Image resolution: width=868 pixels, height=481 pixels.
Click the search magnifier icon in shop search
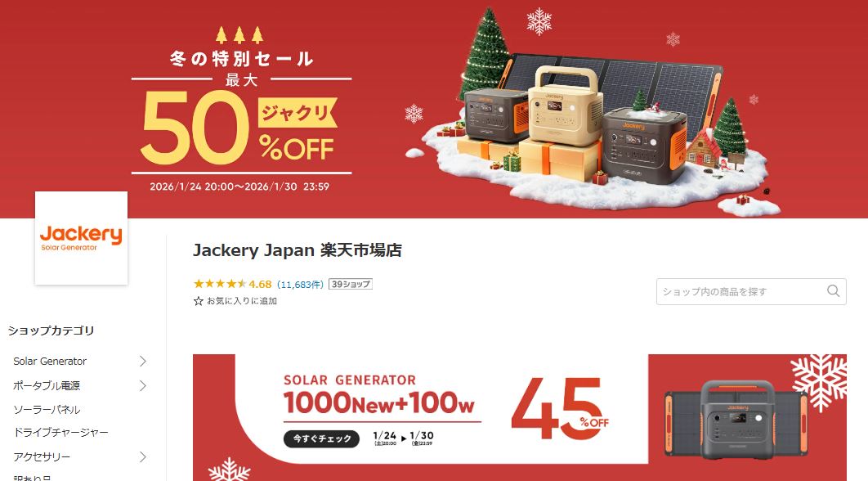pyautogui.click(x=833, y=291)
